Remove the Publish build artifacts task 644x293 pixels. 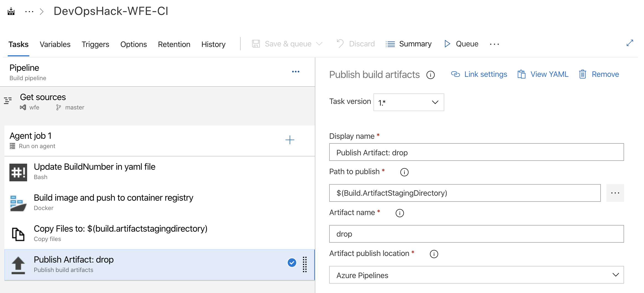pos(599,74)
